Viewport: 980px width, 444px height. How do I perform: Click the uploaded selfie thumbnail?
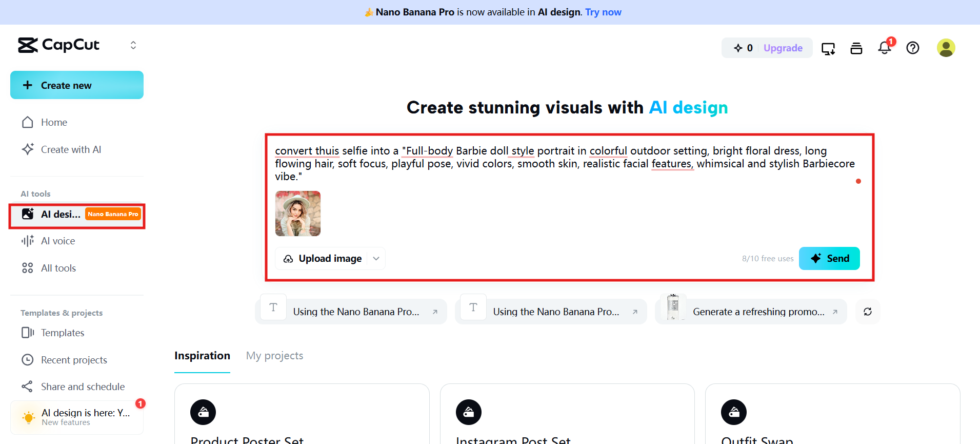coord(298,214)
